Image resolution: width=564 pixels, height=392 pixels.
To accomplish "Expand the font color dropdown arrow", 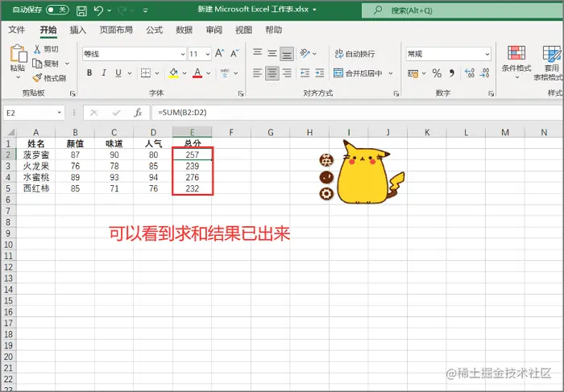I will pos(208,73).
